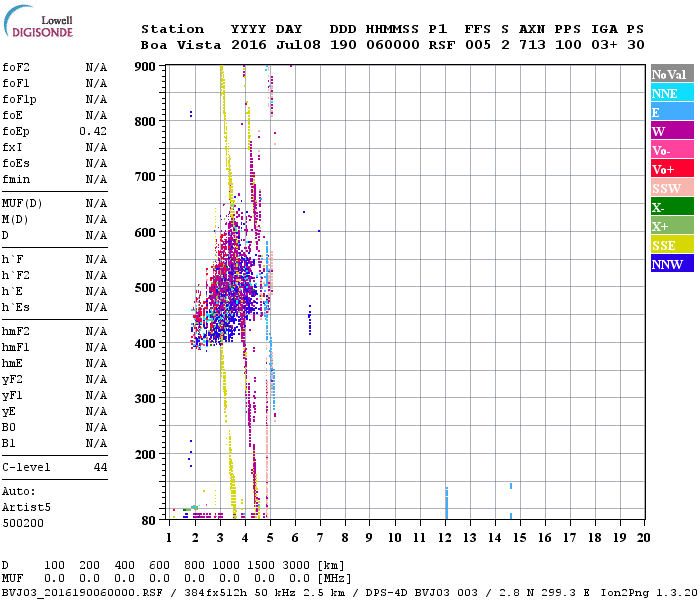
Task: Click the 3000 km distance column header
Action: pos(296,566)
